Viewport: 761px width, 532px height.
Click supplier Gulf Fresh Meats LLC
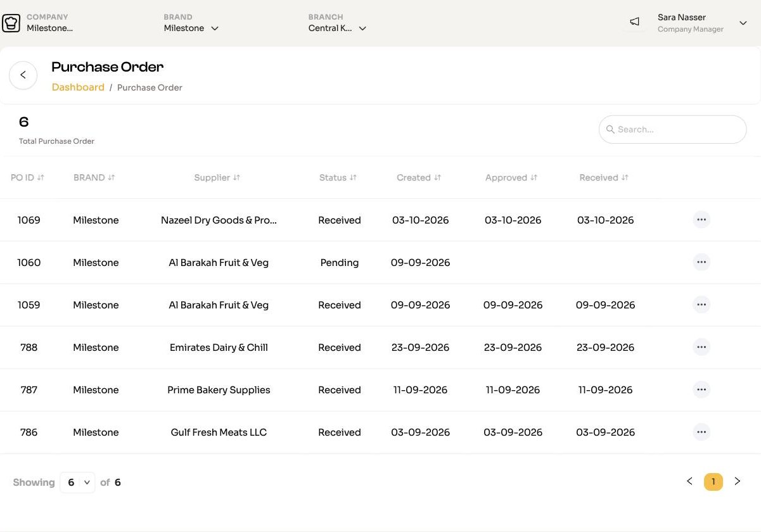click(x=219, y=433)
